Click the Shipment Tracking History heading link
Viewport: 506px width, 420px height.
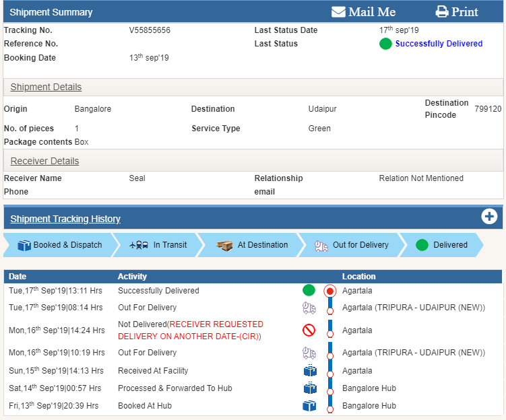click(x=65, y=219)
